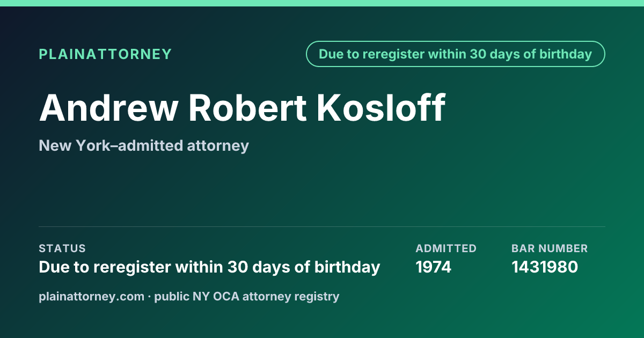Click the STATUS field label
Image resolution: width=644 pixels, height=338 pixels.
click(x=62, y=248)
